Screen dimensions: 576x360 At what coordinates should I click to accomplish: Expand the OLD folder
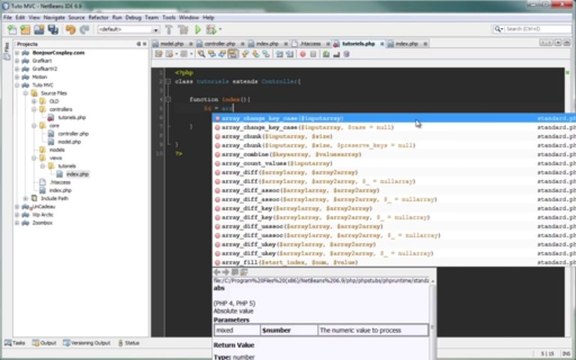[x=34, y=101]
